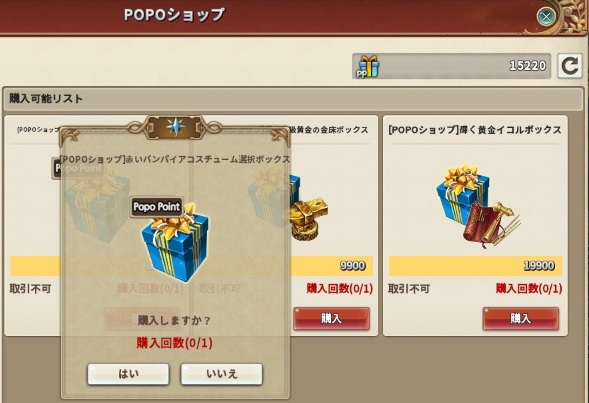Close the POPO shop window
Viewport: 589px width, 403px height.
point(546,17)
